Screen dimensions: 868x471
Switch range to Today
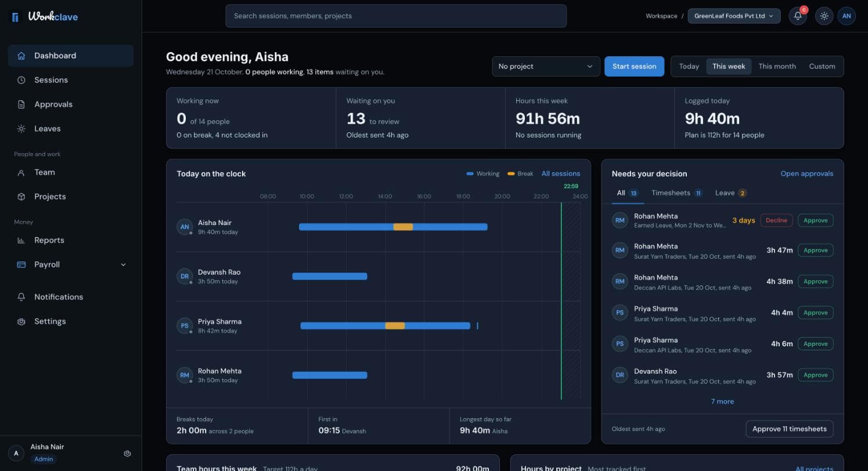point(689,66)
